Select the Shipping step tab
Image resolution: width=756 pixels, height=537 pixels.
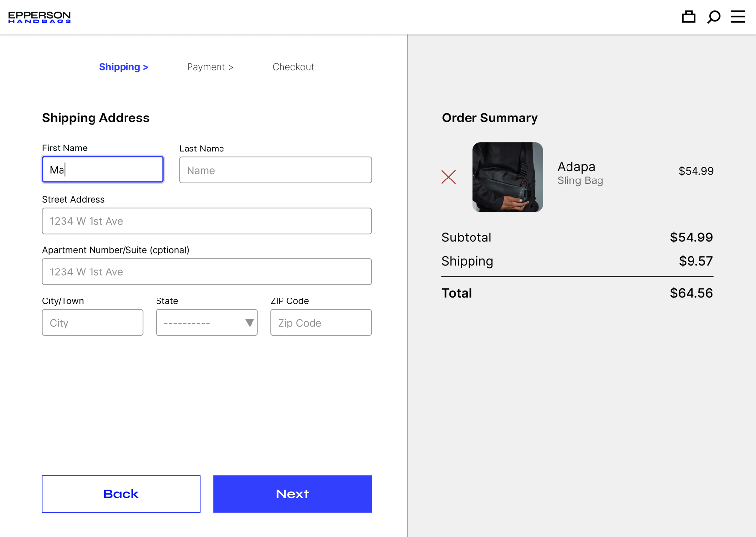[x=124, y=67]
